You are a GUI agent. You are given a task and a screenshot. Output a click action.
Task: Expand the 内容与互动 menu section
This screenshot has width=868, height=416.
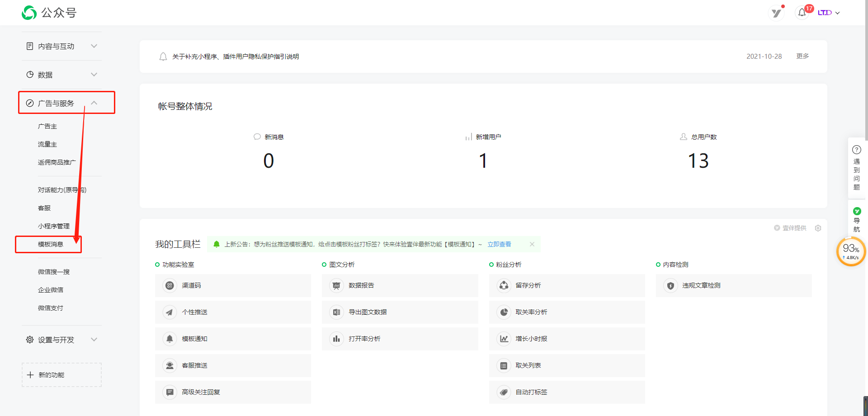point(61,46)
